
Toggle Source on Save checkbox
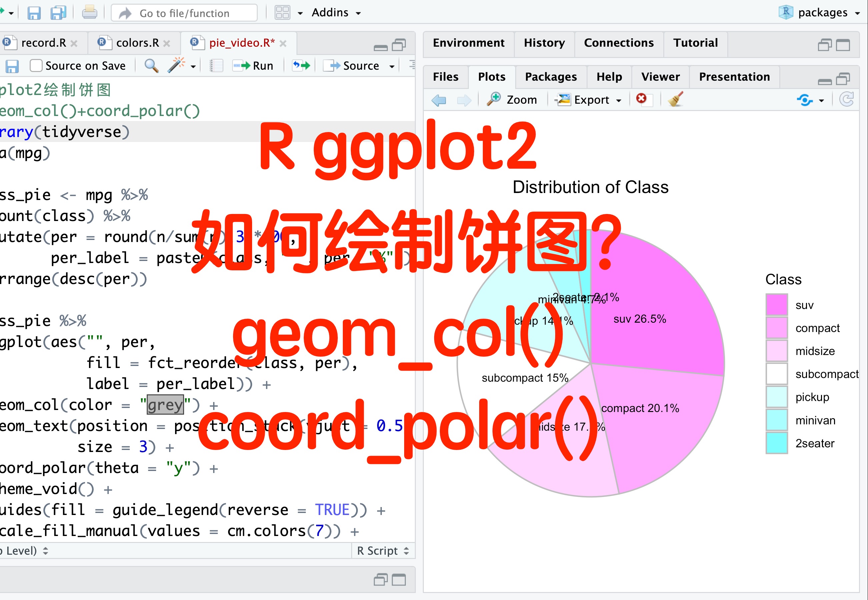pos(36,66)
